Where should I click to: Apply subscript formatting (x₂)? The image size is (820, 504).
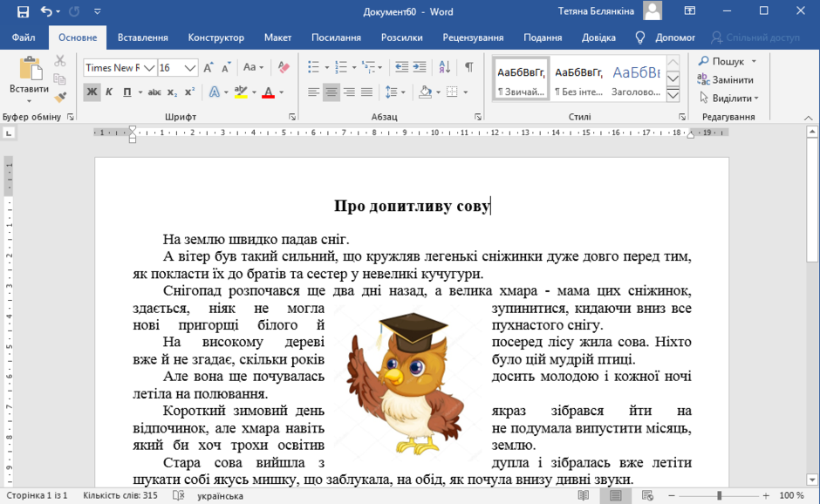coord(172,92)
